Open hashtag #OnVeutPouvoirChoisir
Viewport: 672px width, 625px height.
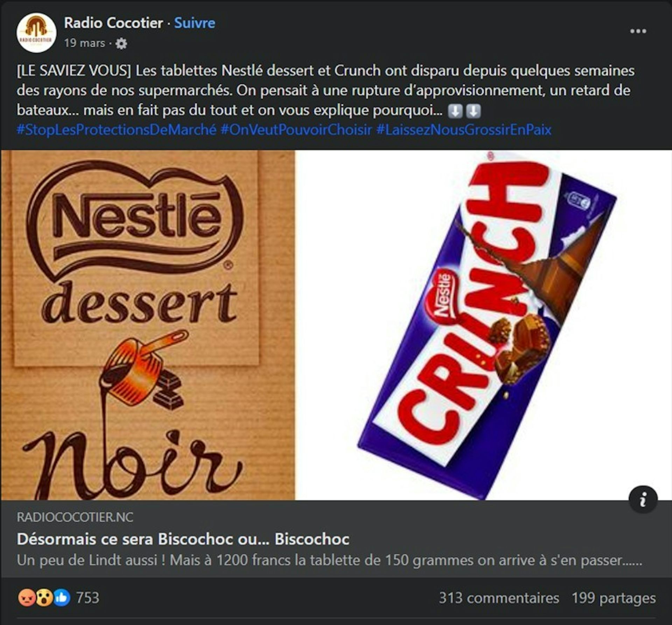pyautogui.click(x=296, y=130)
